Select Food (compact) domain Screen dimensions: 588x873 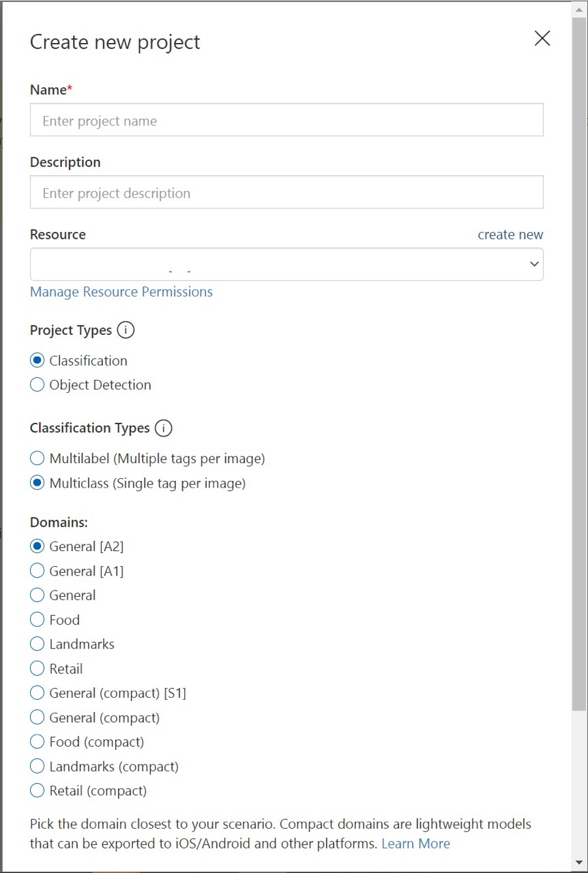[x=38, y=742]
